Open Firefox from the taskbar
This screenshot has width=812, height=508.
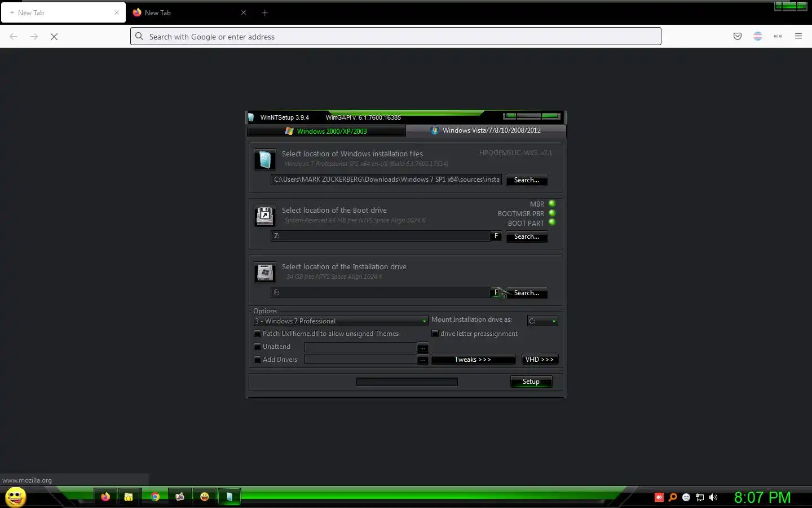[x=105, y=497]
